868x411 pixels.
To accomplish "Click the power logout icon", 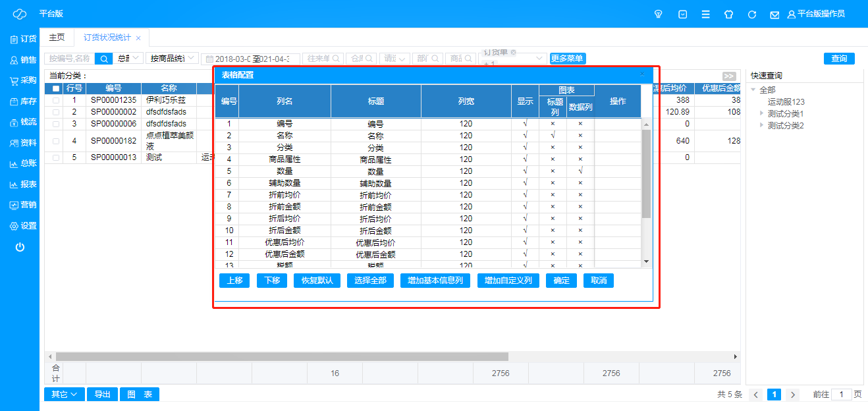I will (20, 247).
